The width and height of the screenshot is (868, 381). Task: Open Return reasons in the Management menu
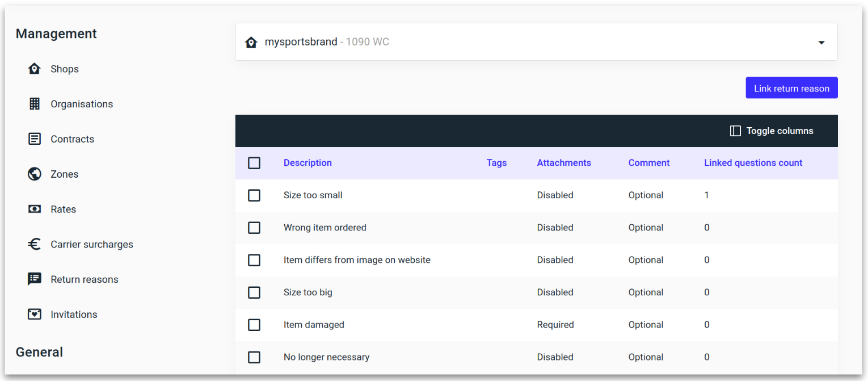point(84,279)
